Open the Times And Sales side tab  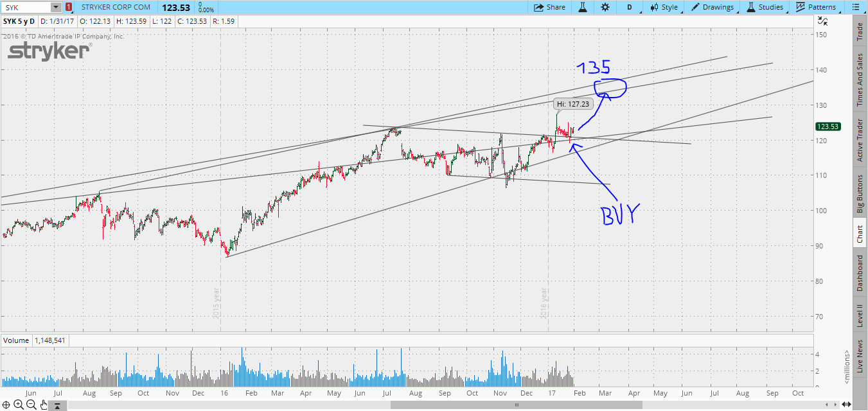click(x=860, y=80)
